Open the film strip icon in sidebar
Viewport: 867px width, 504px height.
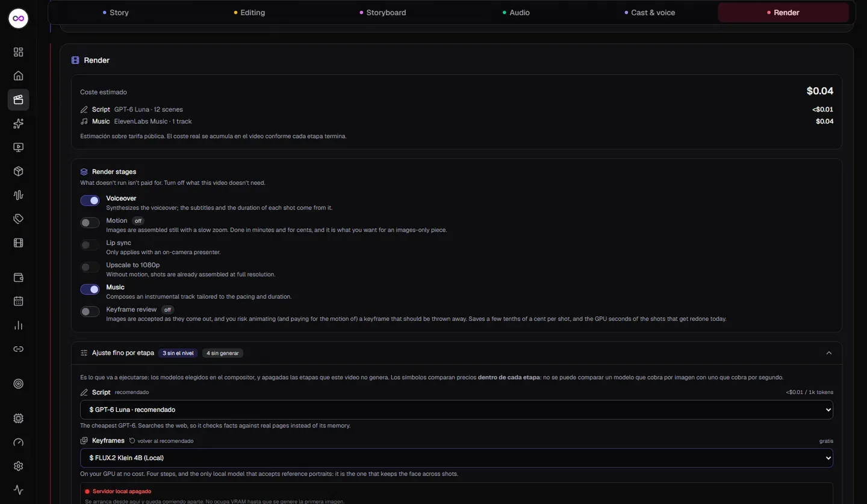(x=19, y=243)
